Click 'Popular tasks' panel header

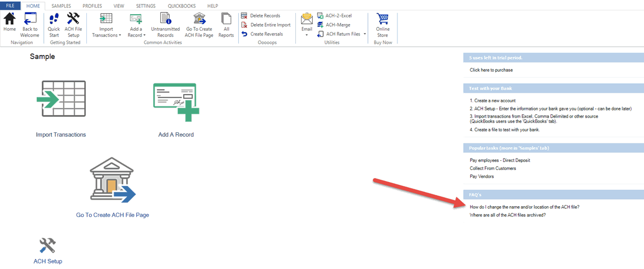point(553,148)
